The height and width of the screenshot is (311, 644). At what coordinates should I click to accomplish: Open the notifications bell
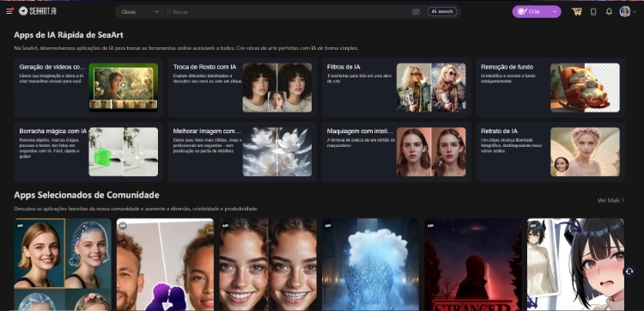609,11
